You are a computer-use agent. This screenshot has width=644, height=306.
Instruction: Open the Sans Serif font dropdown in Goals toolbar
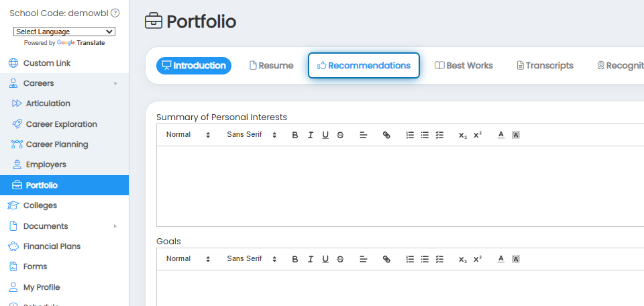point(252,259)
